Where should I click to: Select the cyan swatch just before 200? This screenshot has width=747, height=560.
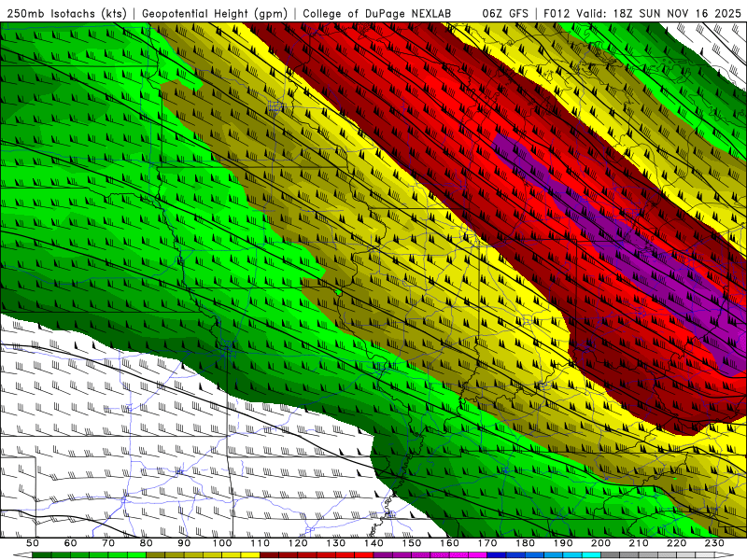coord(591,555)
